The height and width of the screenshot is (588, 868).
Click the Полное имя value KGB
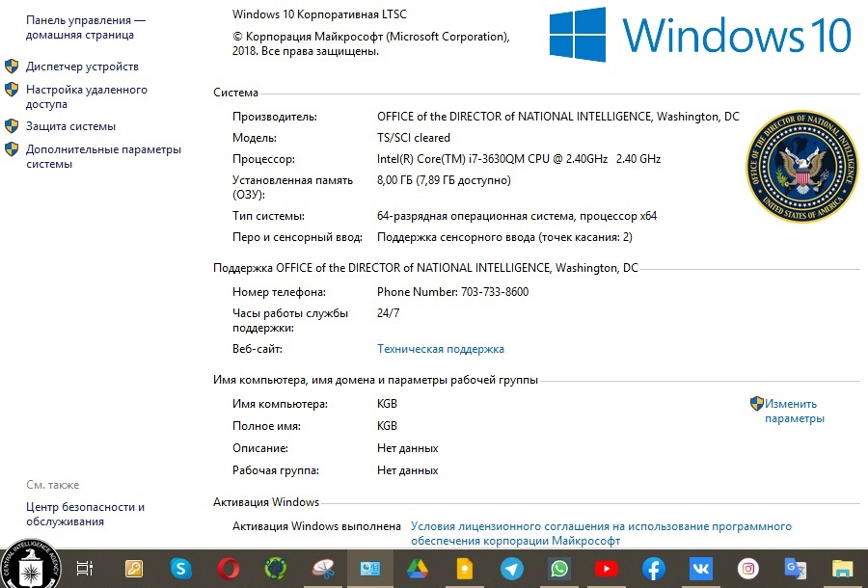click(387, 426)
